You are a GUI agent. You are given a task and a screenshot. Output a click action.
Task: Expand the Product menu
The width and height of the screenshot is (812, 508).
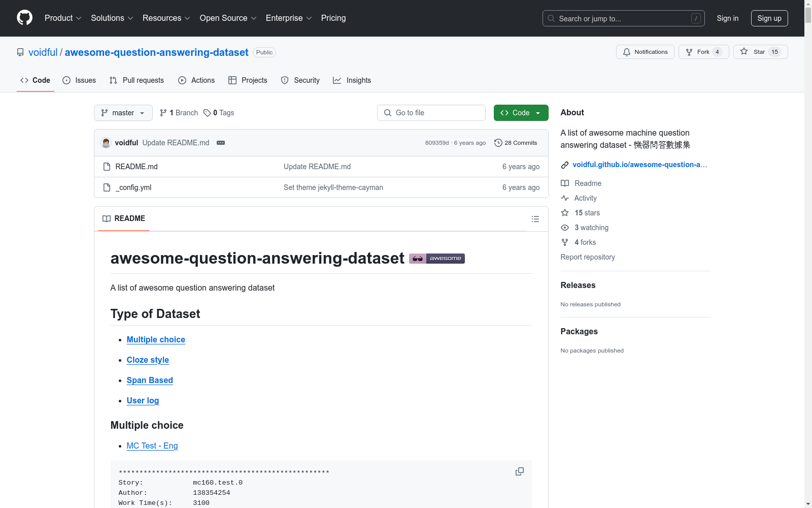63,18
